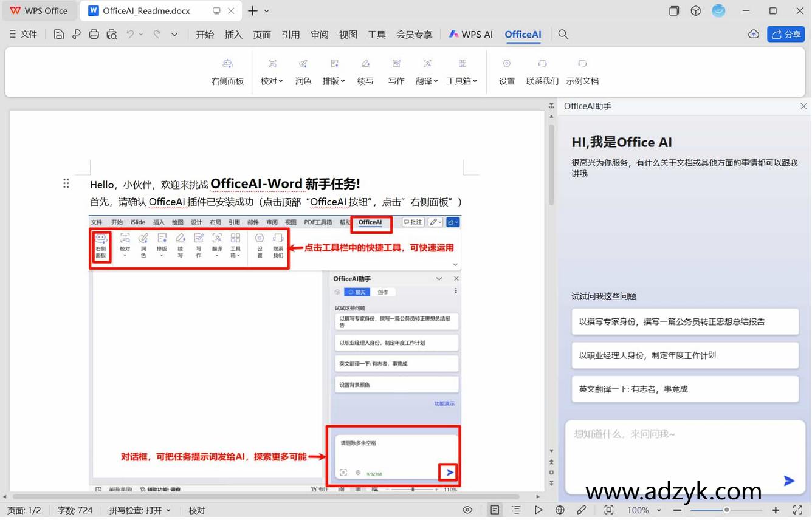This screenshot has width=812, height=520.
Task: Click the zoom out minus button
Action: pyautogui.click(x=677, y=510)
